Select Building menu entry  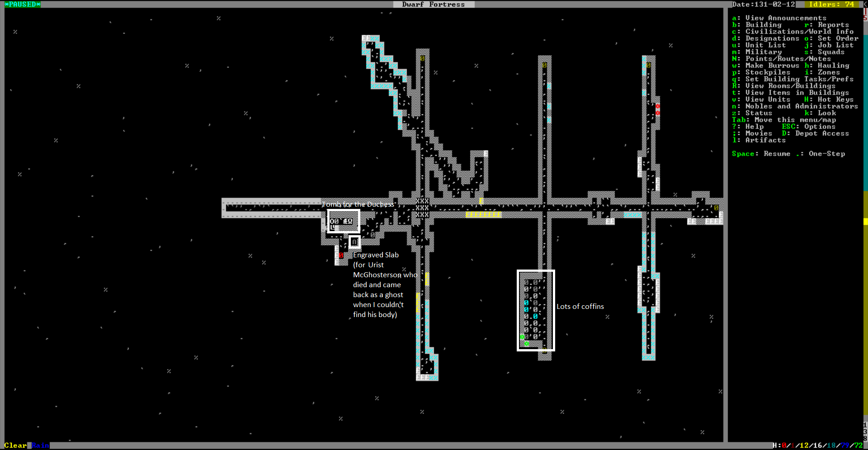tap(757, 25)
